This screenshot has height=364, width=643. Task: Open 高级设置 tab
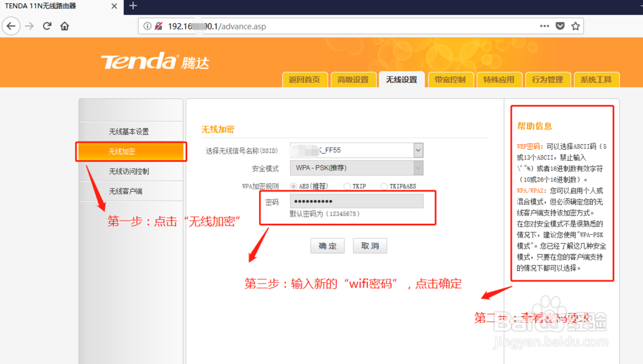[x=353, y=80]
